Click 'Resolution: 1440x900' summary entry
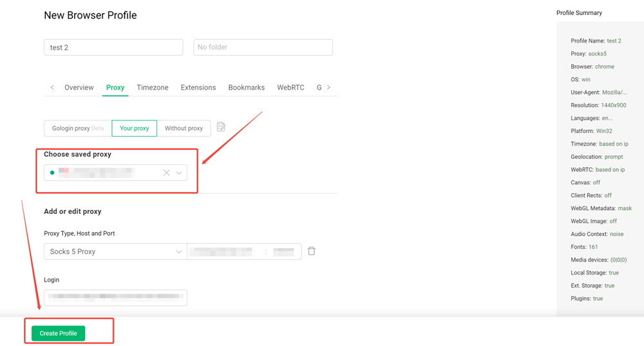This screenshot has height=346, width=644. 598,105
